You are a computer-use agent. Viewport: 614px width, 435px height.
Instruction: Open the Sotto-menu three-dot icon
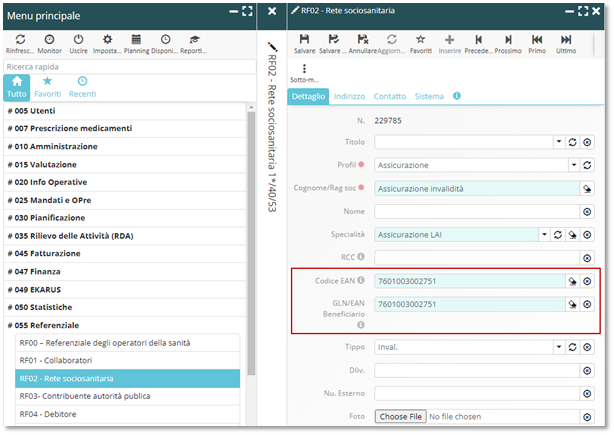(305, 69)
